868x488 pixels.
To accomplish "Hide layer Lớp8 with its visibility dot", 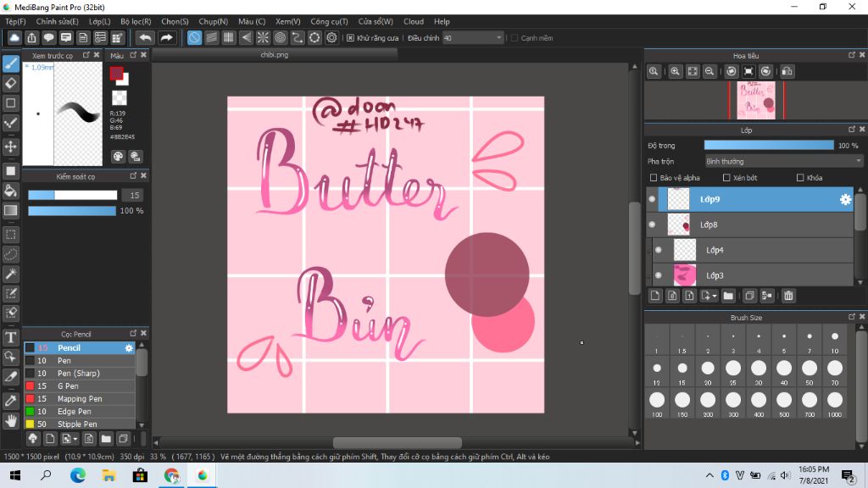I will (652, 225).
